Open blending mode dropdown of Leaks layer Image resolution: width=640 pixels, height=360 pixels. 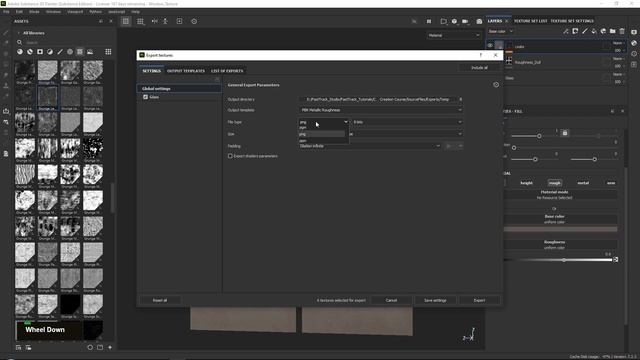tap(618, 43)
